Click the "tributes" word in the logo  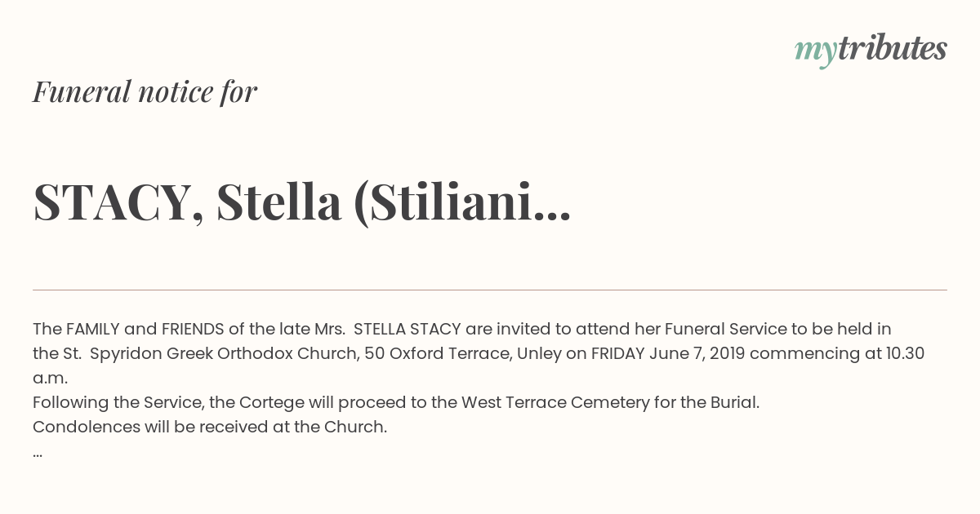tap(892, 49)
